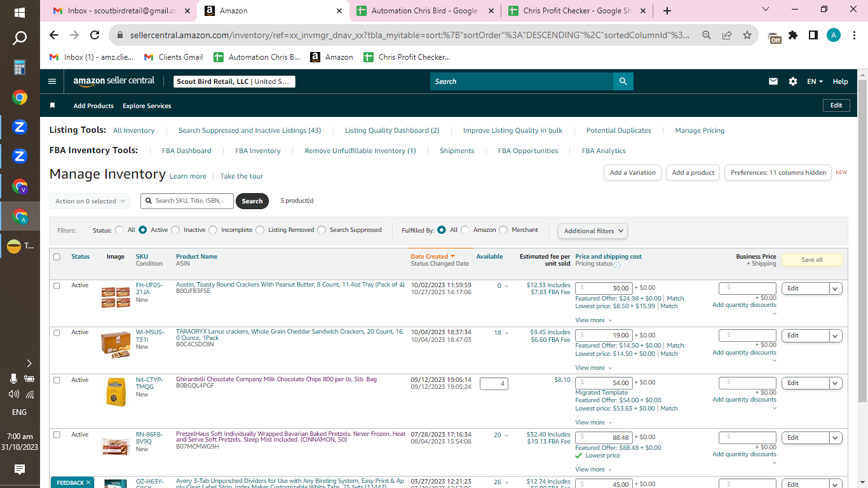
Task: Open the messages mail icon
Action: click(x=773, y=81)
